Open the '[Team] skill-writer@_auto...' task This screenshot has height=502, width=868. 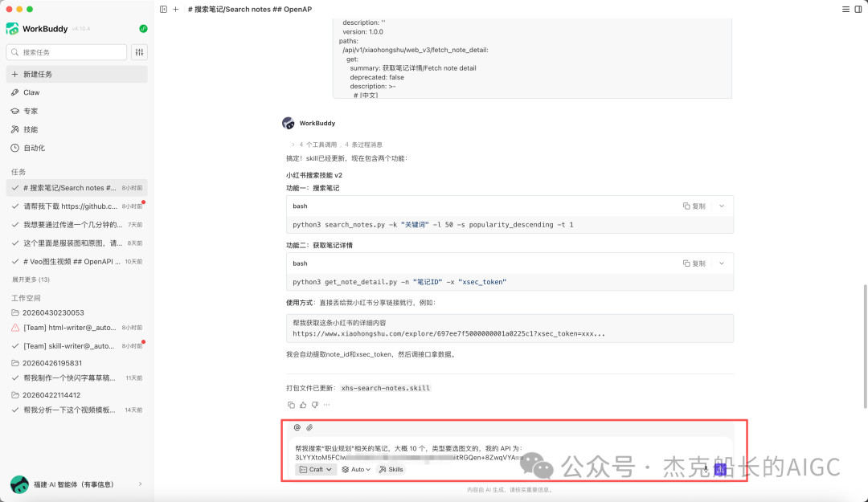(x=77, y=346)
